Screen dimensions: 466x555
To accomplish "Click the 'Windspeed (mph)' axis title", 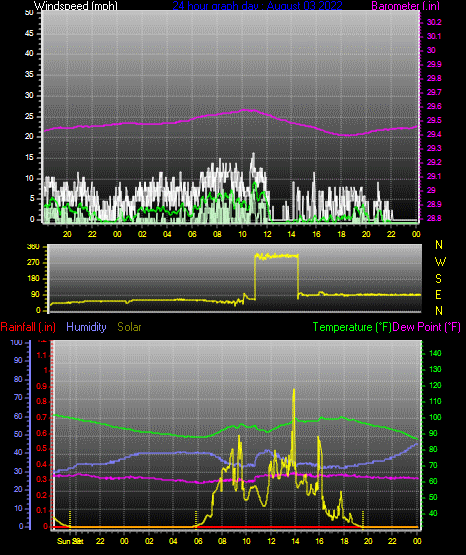I will coord(76,6).
